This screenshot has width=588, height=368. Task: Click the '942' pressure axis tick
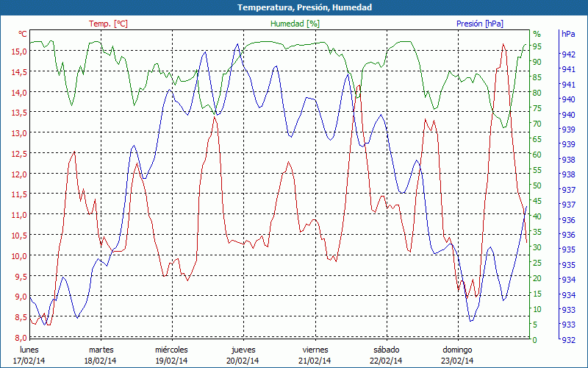568,54
